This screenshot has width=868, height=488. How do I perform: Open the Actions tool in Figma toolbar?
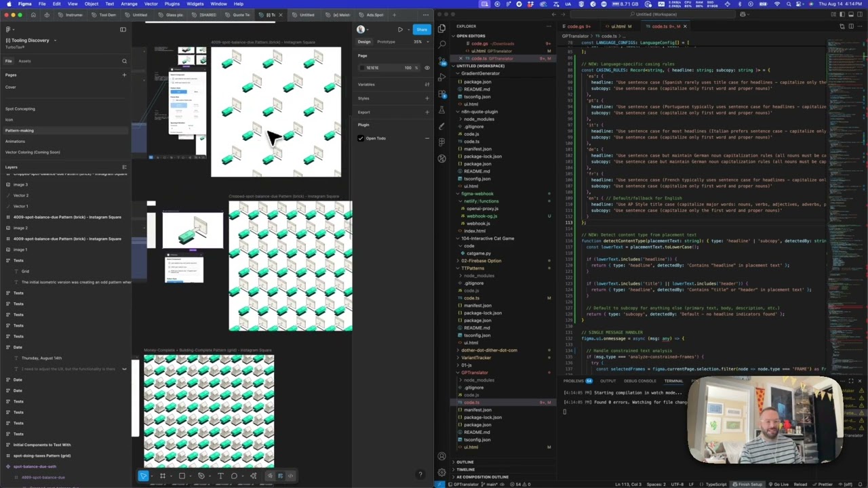(253, 476)
